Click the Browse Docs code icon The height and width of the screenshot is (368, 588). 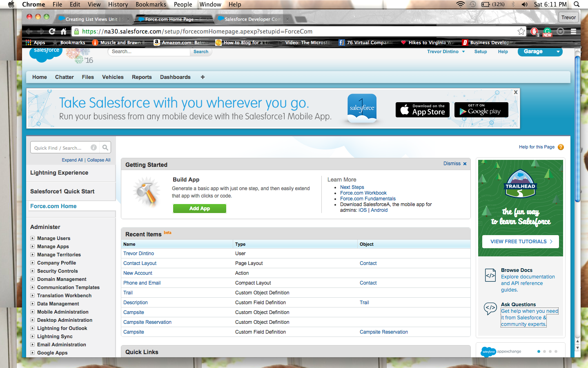(x=490, y=275)
